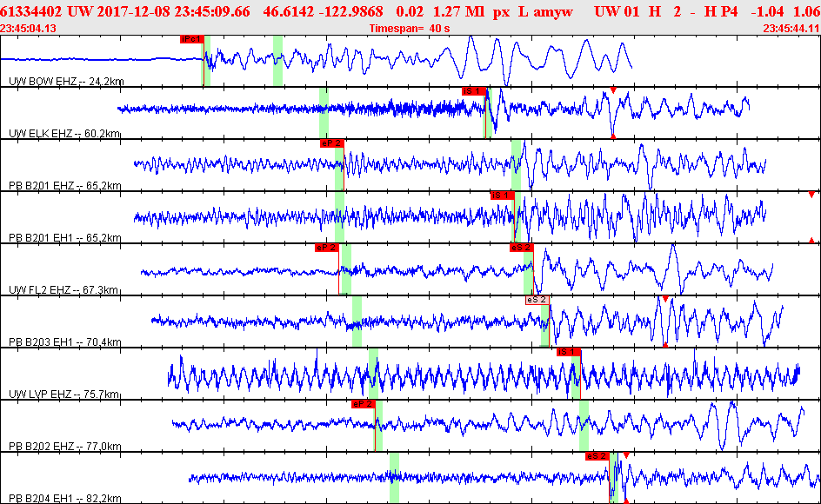821x504 pixels.
Task: Click end time 23:45:44.11
Action: point(791,29)
